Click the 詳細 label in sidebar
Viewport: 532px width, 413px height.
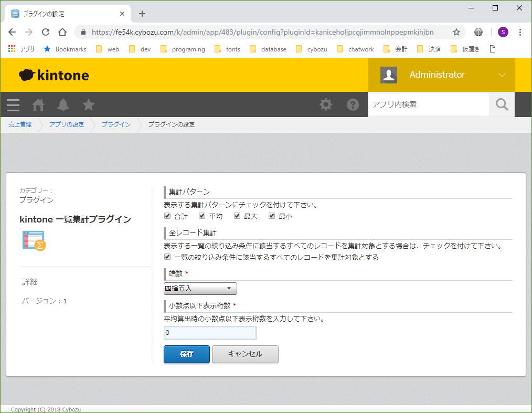(x=30, y=282)
